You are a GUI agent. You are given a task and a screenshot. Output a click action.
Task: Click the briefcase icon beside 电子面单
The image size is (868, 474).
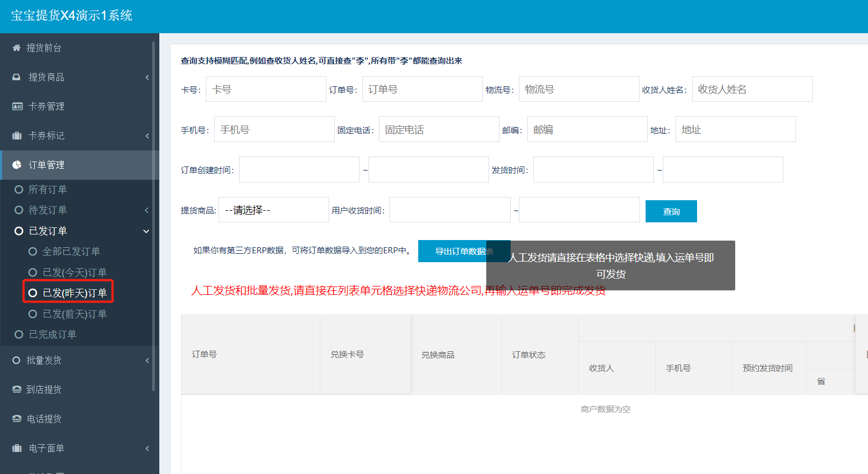pyautogui.click(x=17, y=448)
